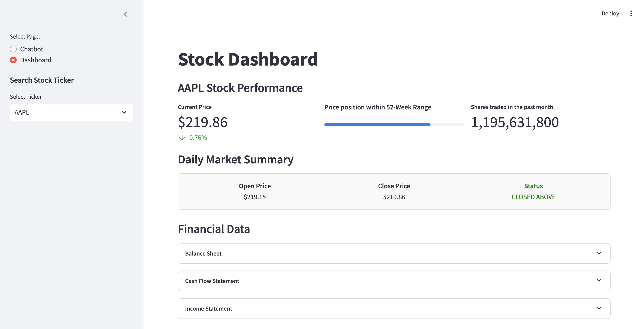Click the Dashboard page label
The image size is (644, 329).
[36, 60]
